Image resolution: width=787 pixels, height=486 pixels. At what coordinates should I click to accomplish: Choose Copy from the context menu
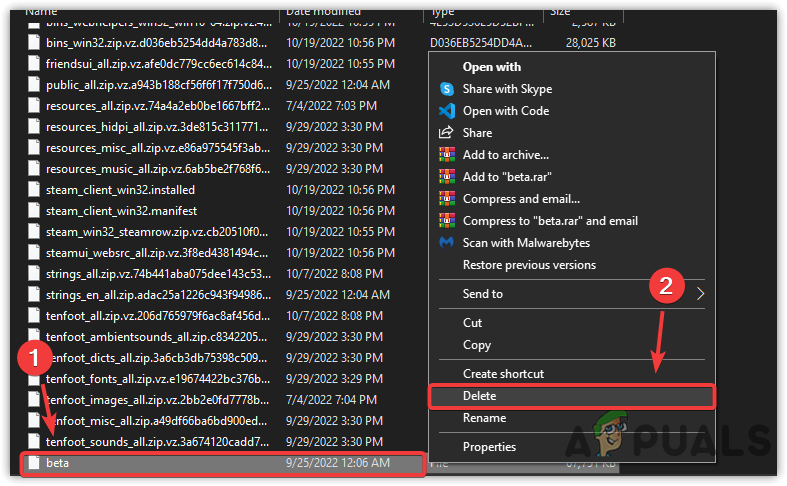point(476,345)
